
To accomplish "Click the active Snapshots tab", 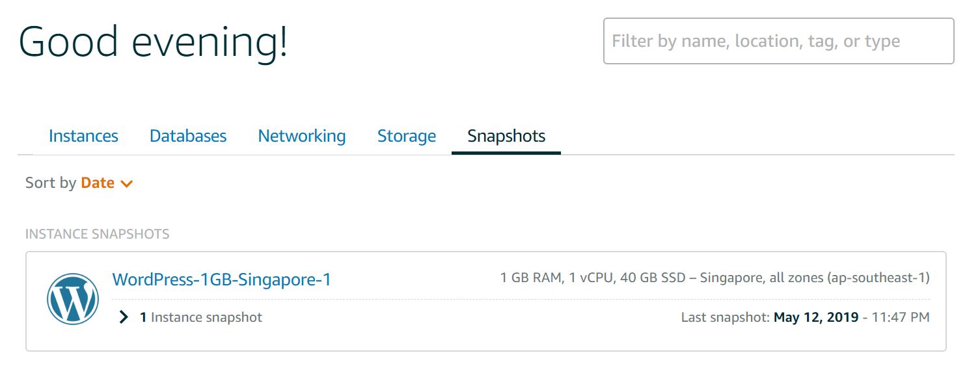I will click(x=506, y=136).
